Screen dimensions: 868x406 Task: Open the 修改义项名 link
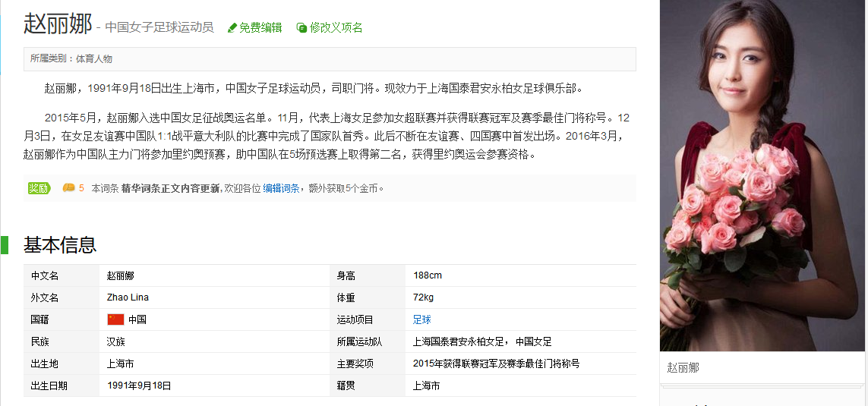(336, 28)
